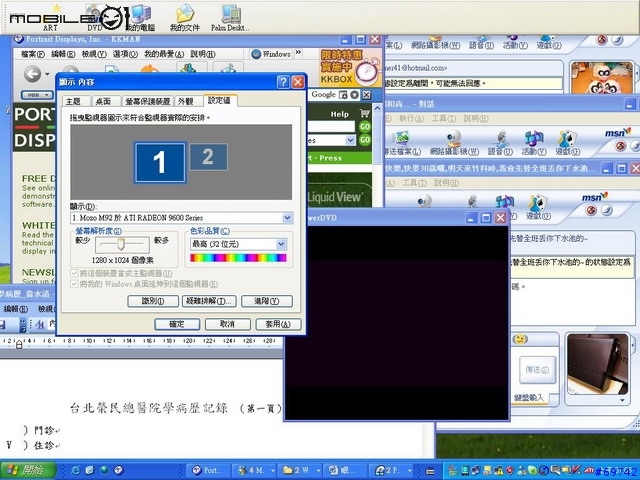This screenshot has width=640, height=480.
Task: Click the screen resolution slider handle
Action: click(x=120, y=244)
